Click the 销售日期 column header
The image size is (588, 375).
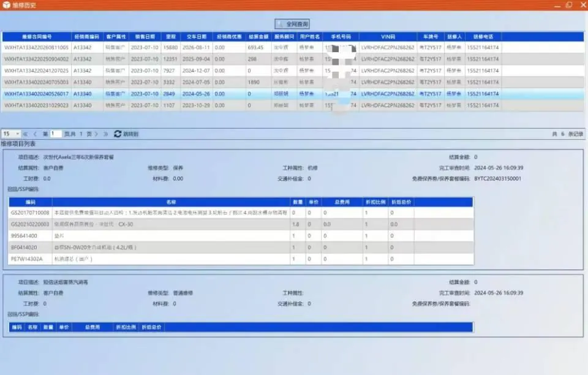pyautogui.click(x=145, y=37)
